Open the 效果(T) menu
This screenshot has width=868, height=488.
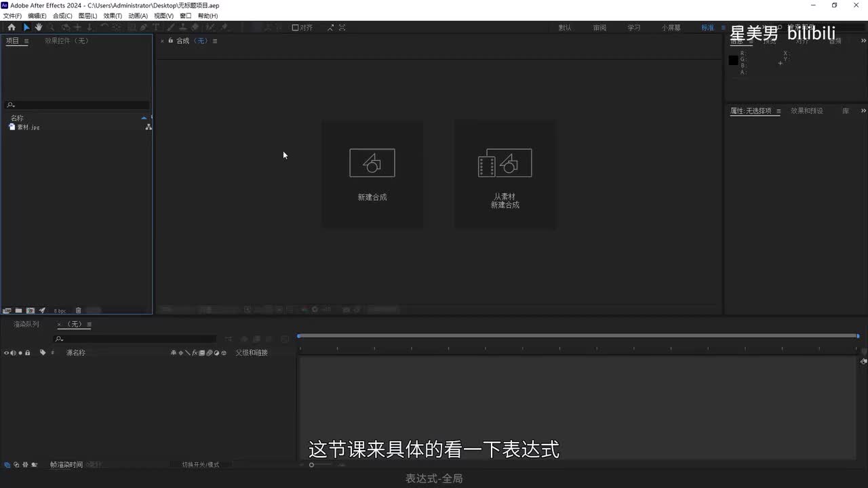[113, 16]
